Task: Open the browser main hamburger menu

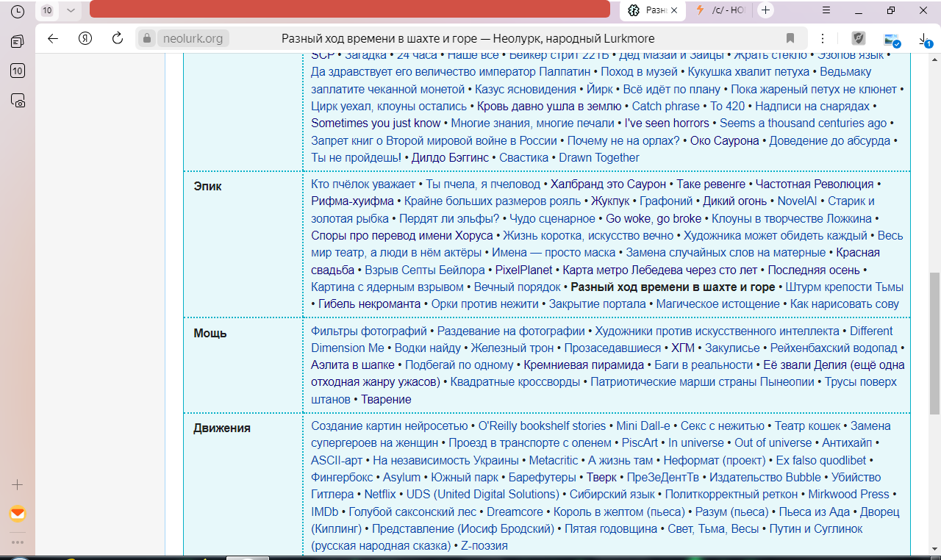Action: pos(826,10)
